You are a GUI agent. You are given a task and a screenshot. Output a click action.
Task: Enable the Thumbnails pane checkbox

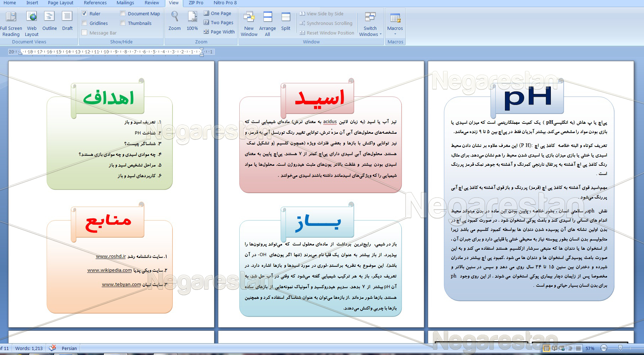(x=123, y=23)
